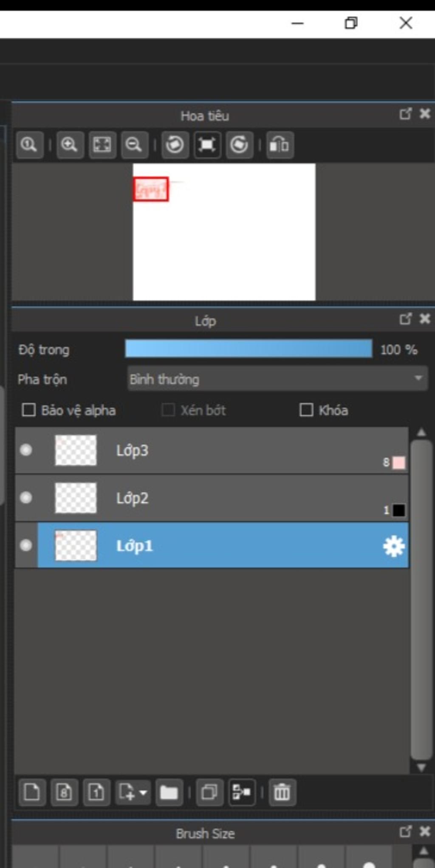Rotate canvas left in the navigator toolbar
The height and width of the screenshot is (868, 435).
[175, 145]
